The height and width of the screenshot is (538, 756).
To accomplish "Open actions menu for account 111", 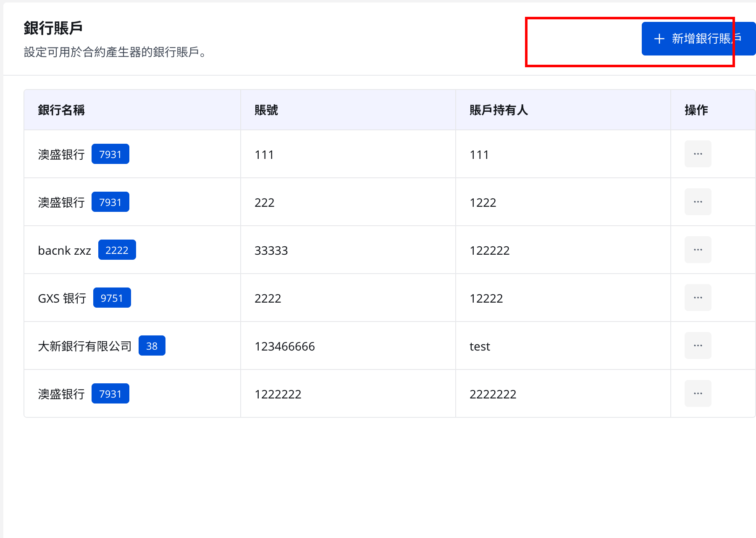I will [x=698, y=154].
